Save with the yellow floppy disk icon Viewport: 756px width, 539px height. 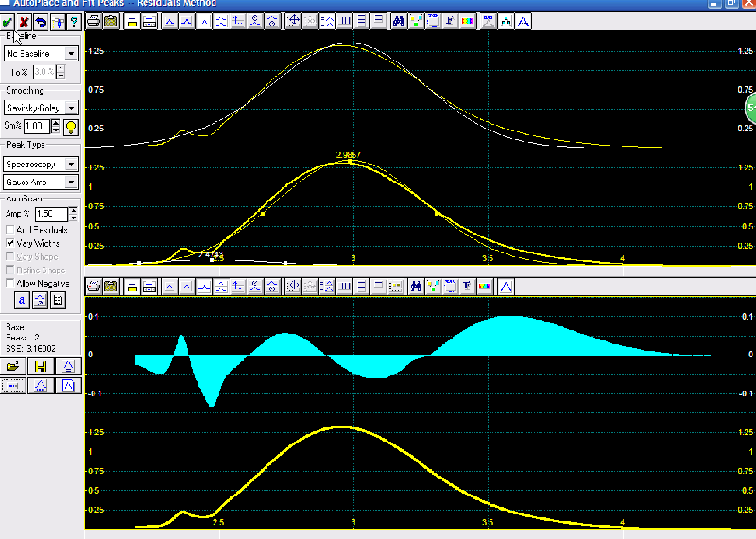(41, 366)
